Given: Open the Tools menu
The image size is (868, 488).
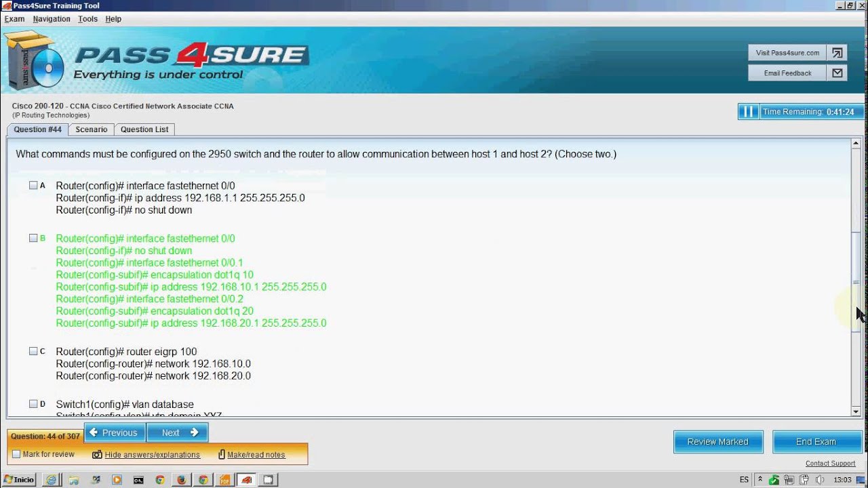Looking at the screenshot, I should click(87, 19).
